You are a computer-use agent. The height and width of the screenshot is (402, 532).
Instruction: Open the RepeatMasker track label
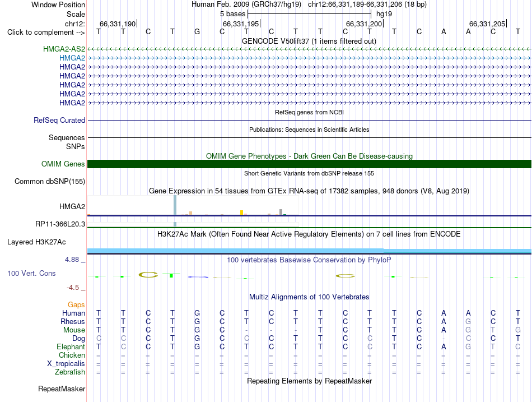click(x=62, y=389)
